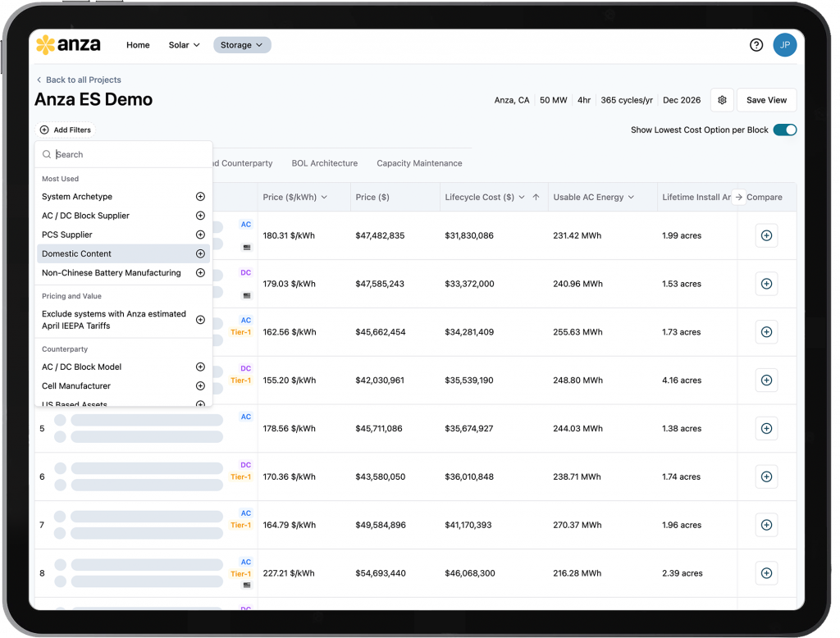Select System Archetype filter option

click(123, 197)
